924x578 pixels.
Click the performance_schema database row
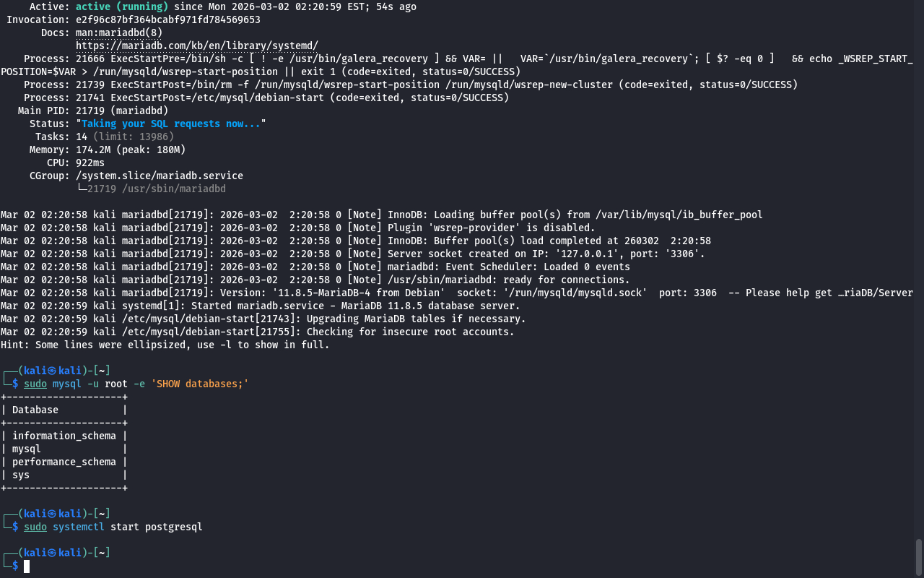tap(64, 462)
